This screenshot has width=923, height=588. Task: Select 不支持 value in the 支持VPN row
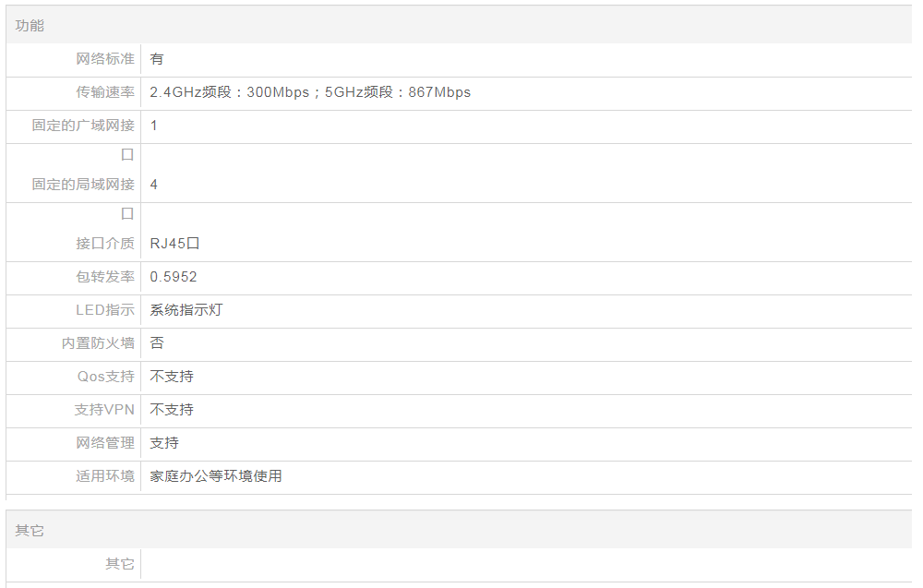pos(172,410)
